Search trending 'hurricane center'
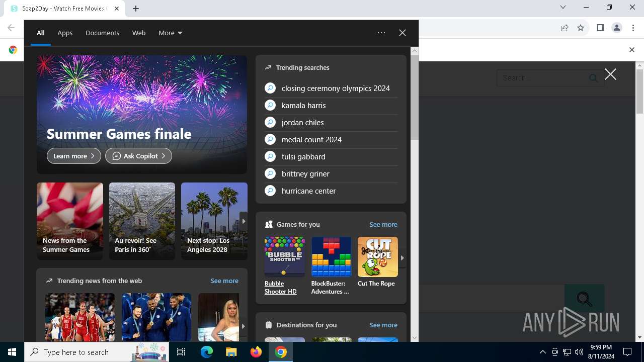 331,191
